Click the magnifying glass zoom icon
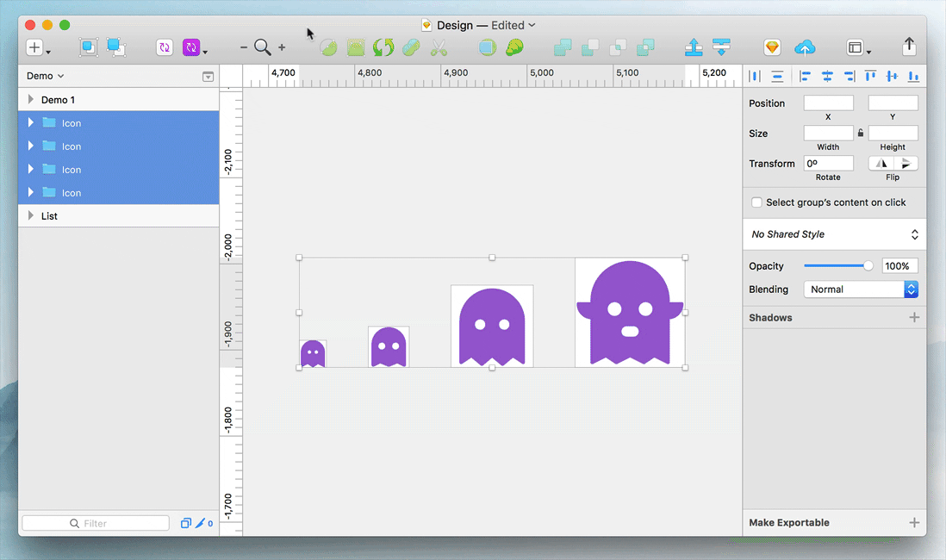Screen dimensions: 946x560 click(x=263, y=47)
